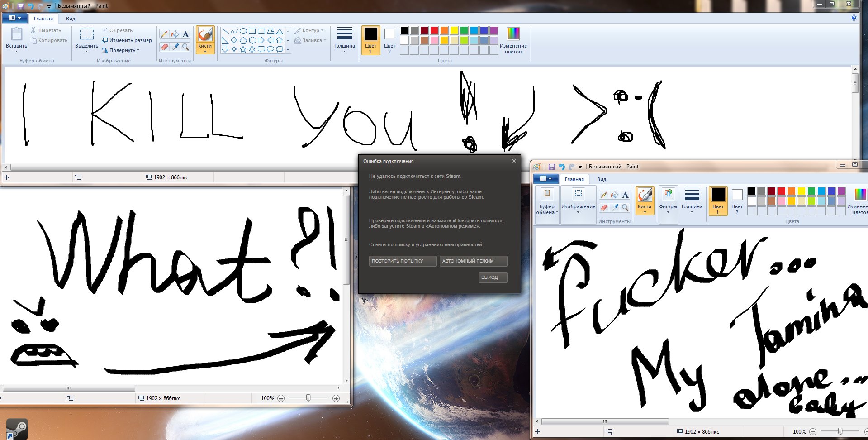Image resolution: width=868 pixels, height=440 pixels.
Task: Select the straight Line shape in shapes gallery
Action: 225,31
